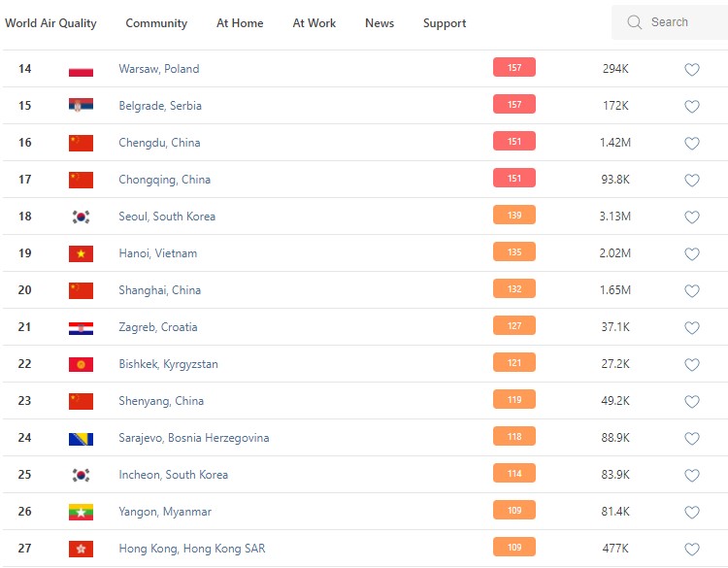Open the Shanghai, China city link
728x568 pixels.
(159, 290)
